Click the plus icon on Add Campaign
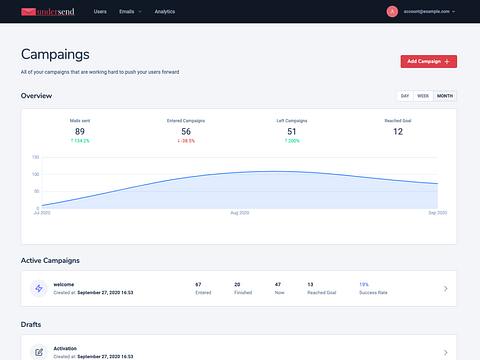The height and width of the screenshot is (360, 480). click(447, 61)
